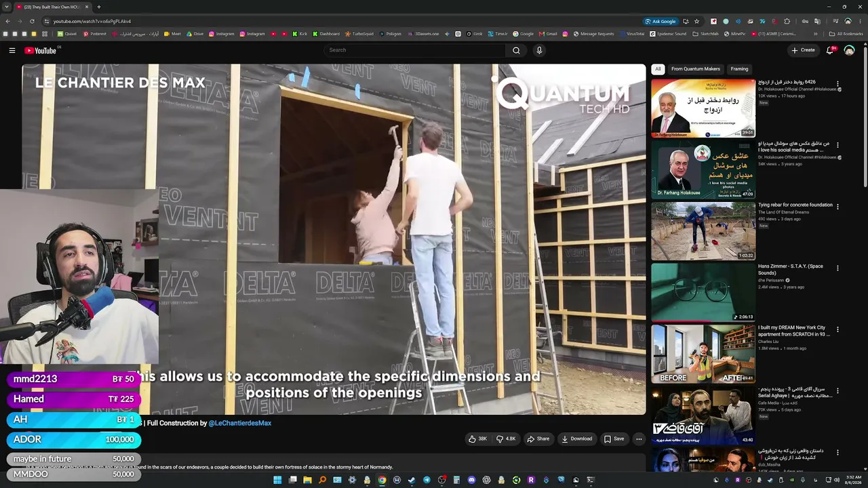Screen dimensions: 868x488
Task: Like the video with thumbs-up button
Action: pyautogui.click(x=477, y=439)
